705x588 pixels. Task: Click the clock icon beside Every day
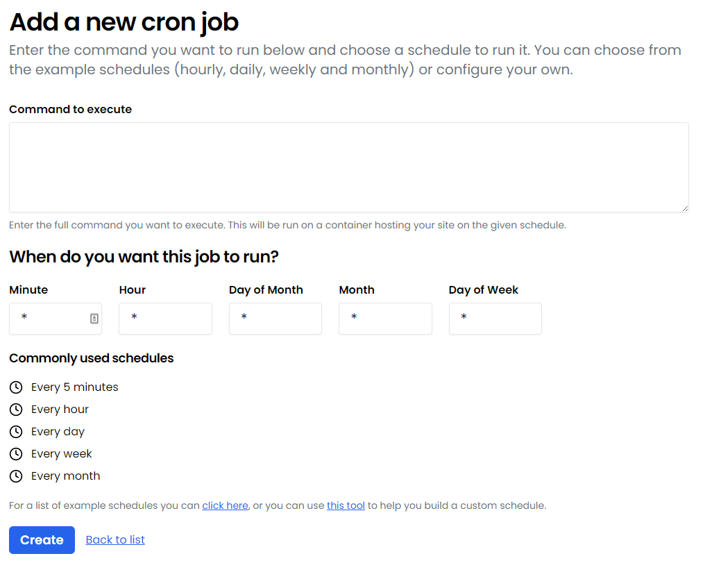click(x=16, y=431)
